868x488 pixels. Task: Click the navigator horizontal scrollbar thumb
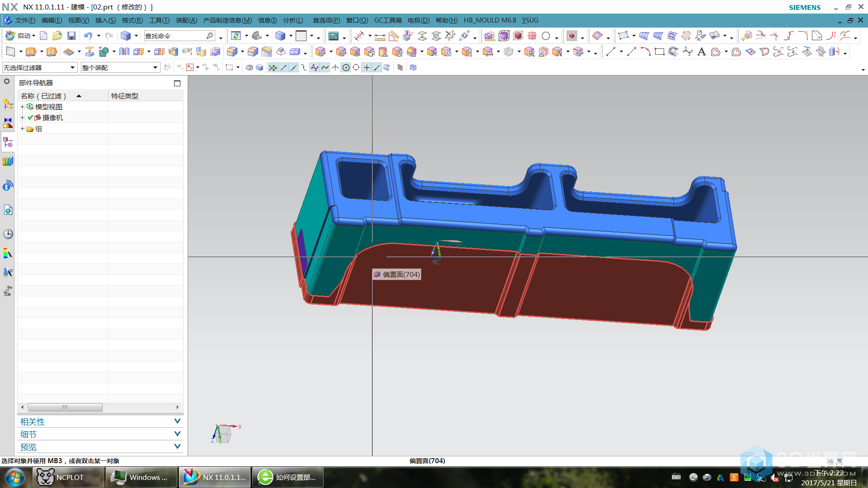(65, 407)
